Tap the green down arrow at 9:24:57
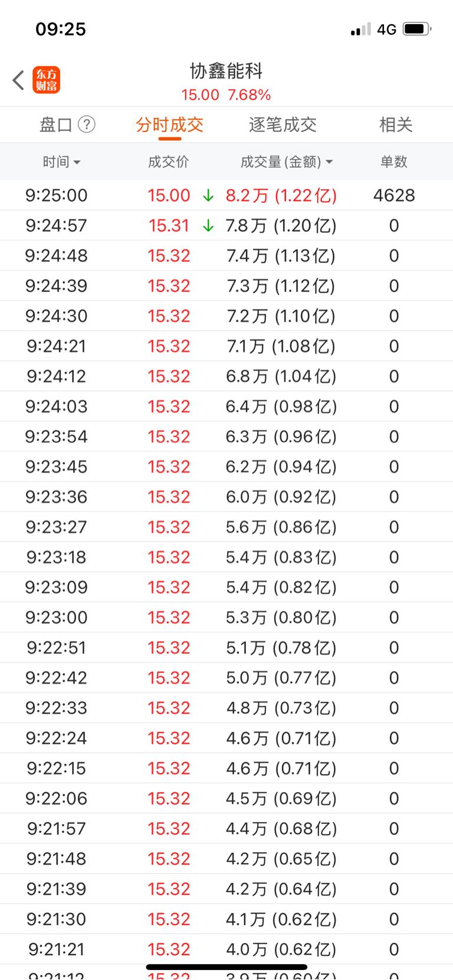Viewport: 453px width, 980px height. (208, 226)
